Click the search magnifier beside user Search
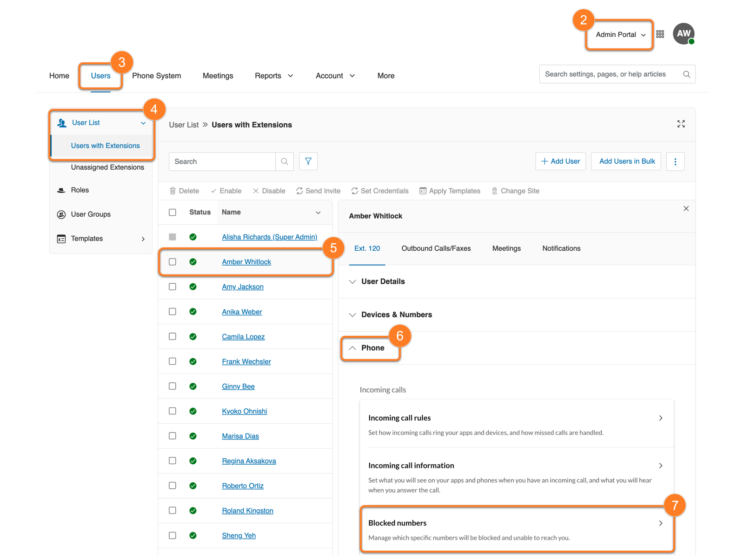The width and height of the screenshot is (744, 560). click(285, 161)
